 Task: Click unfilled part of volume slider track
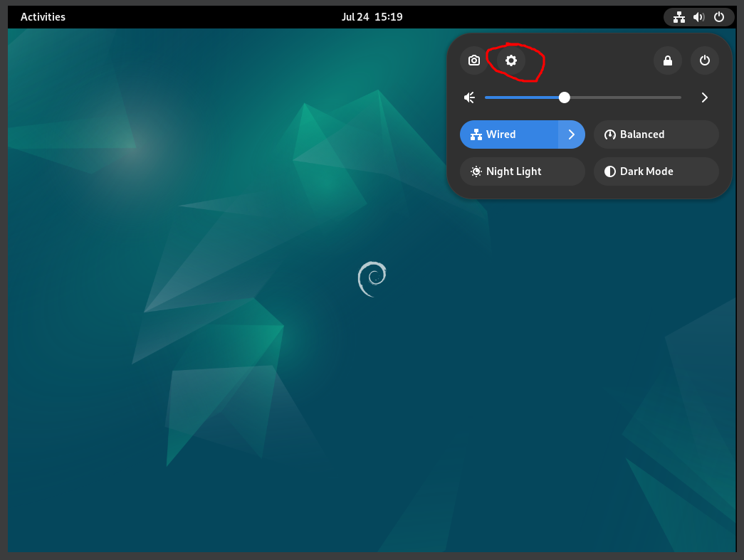coord(627,97)
